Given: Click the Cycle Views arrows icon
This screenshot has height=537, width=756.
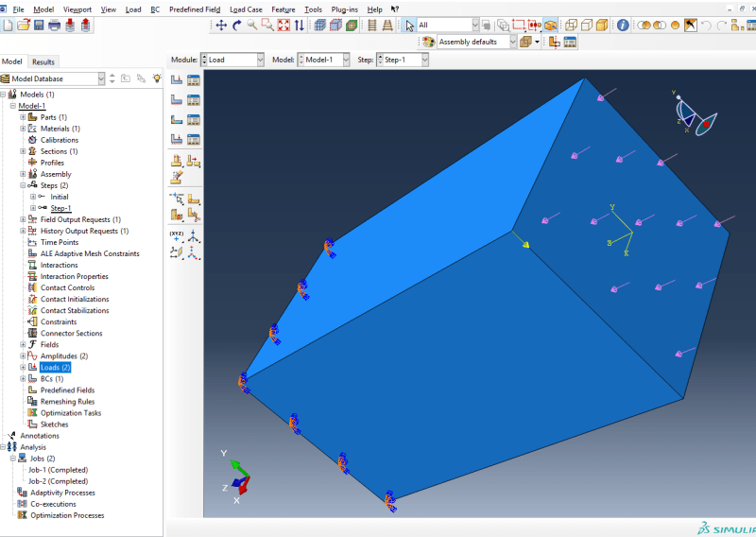Looking at the screenshot, I should tap(299, 26).
